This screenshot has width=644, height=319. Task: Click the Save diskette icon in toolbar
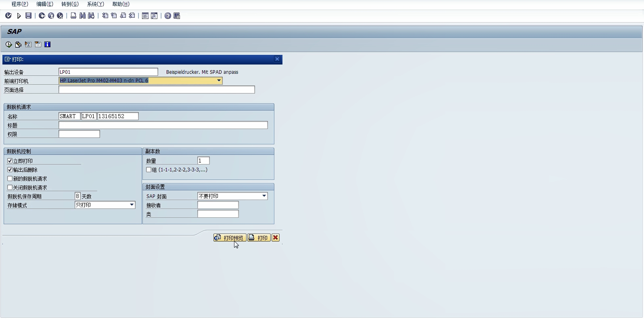[x=28, y=16]
